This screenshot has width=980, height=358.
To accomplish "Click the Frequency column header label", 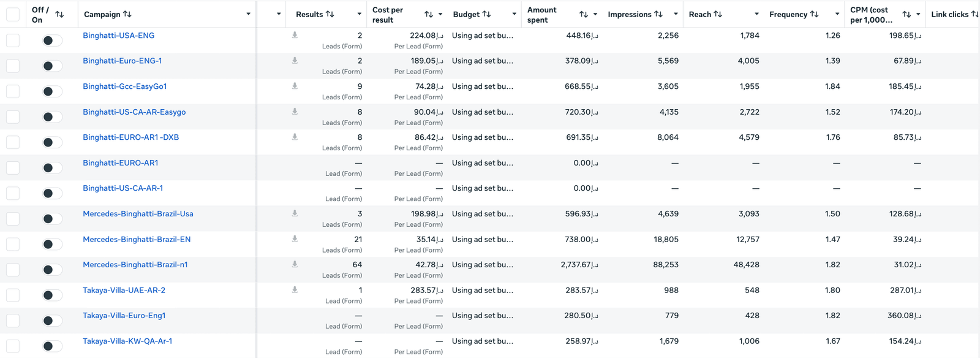I will click(788, 14).
